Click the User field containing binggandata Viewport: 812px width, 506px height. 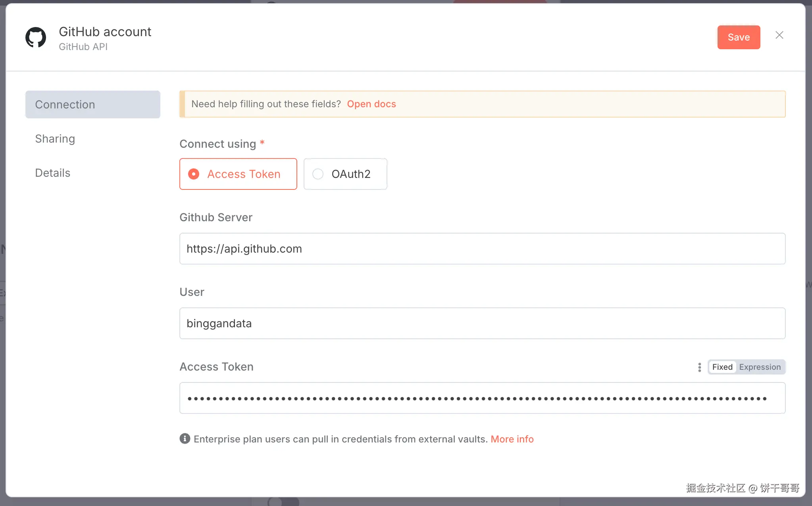(482, 323)
